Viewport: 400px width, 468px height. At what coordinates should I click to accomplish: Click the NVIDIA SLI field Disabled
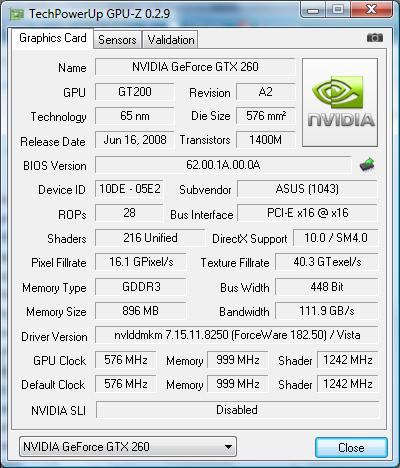click(237, 410)
